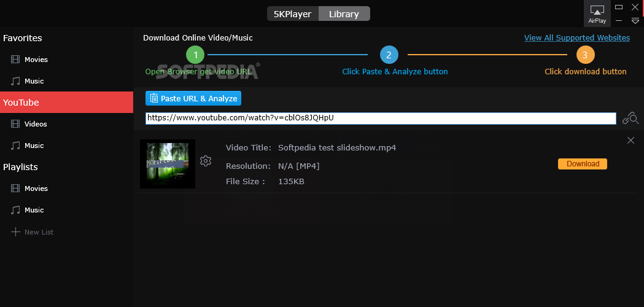The height and width of the screenshot is (307, 644).
Task: Click Download Online Video/Music heading
Action: pyautogui.click(x=198, y=38)
